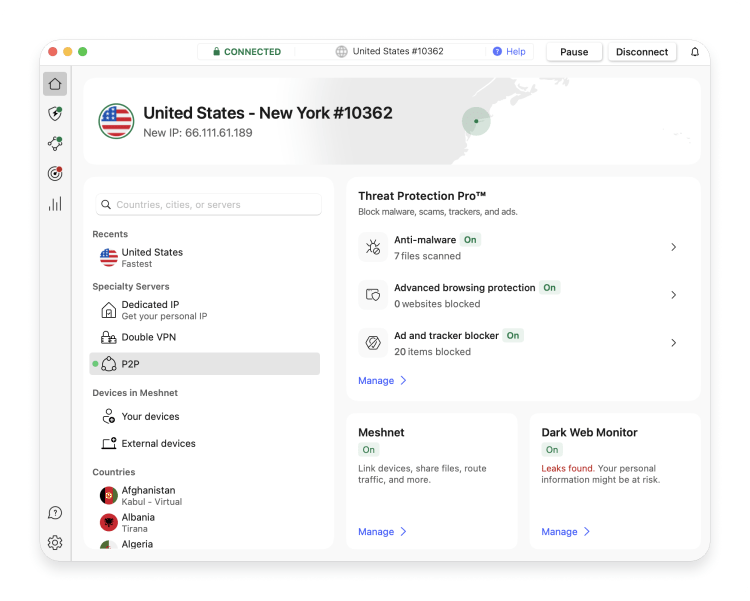The width and height of the screenshot is (750, 601).
Task: Click the Dedicated IP house icon
Action: coord(109,310)
